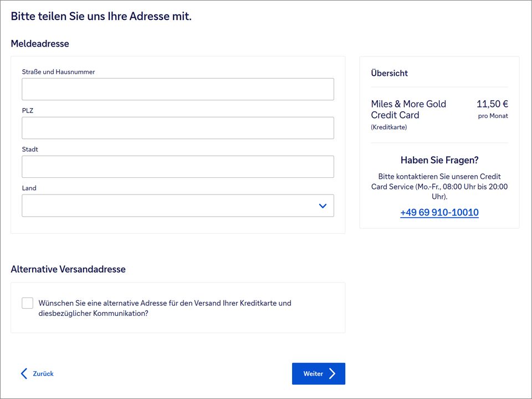Enable the alternative shipping address checkbox
The width and height of the screenshot is (532, 399).
(28, 303)
